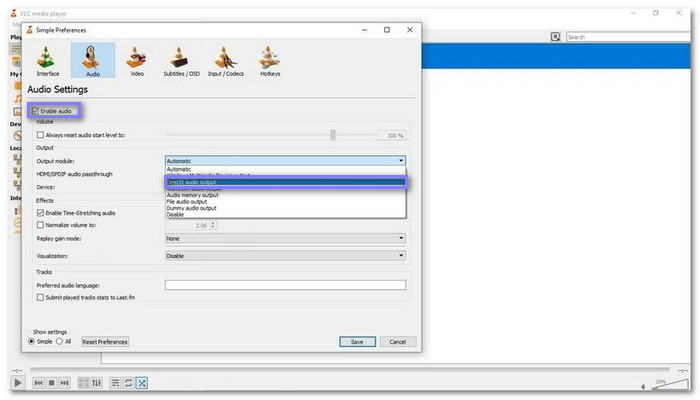Select the All show settings radio button
The height and width of the screenshot is (400, 700).
tap(59, 342)
